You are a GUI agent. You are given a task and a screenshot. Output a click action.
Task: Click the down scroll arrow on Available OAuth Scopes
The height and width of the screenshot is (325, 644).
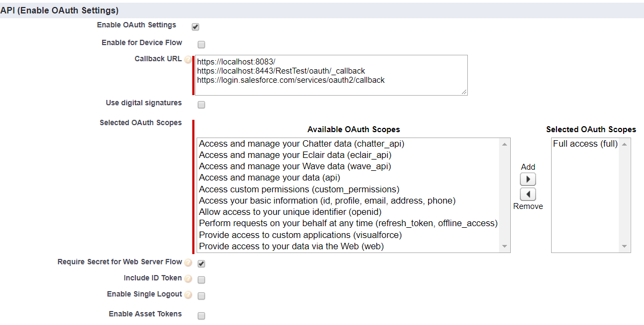tap(504, 246)
